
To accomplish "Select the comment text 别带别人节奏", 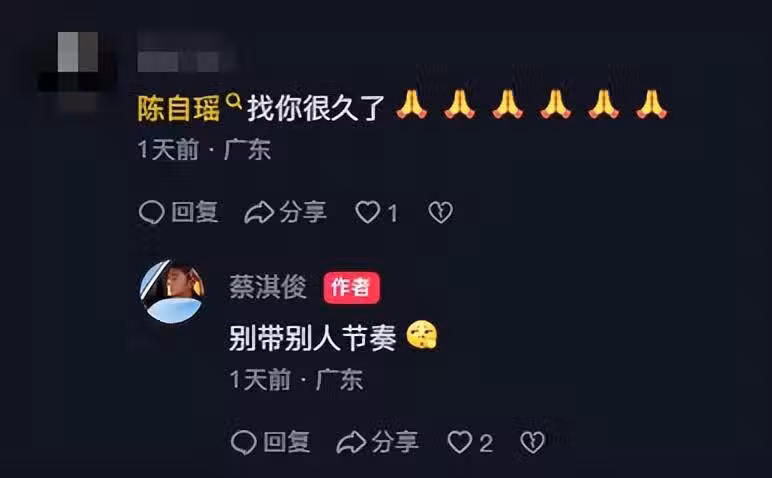I will [313, 338].
